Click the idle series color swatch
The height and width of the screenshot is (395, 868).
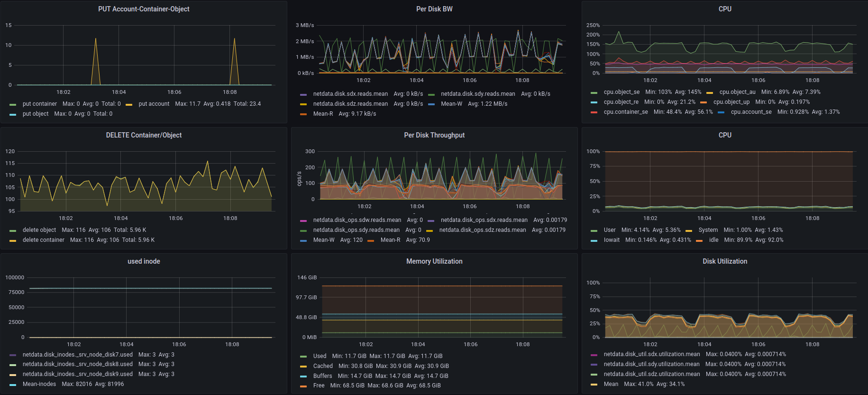(x=699, y=240)
